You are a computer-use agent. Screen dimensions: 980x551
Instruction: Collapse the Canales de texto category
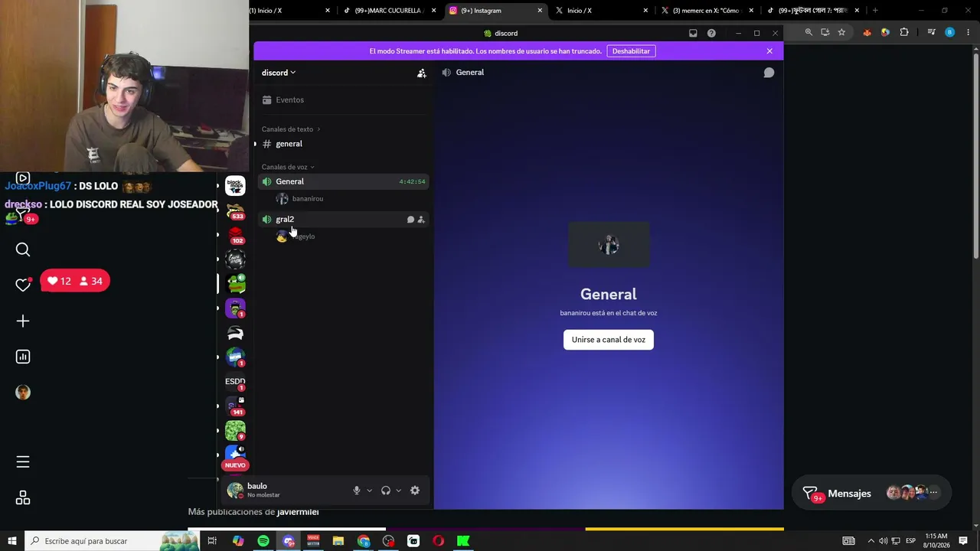(291, 129)
